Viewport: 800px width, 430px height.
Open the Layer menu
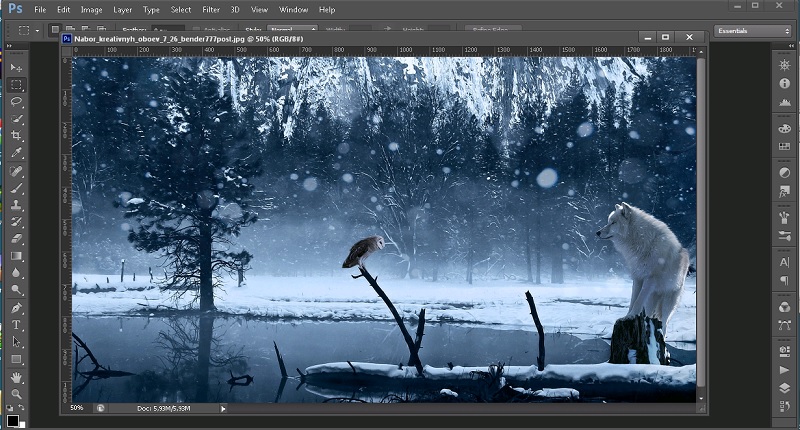click(122, 9)
